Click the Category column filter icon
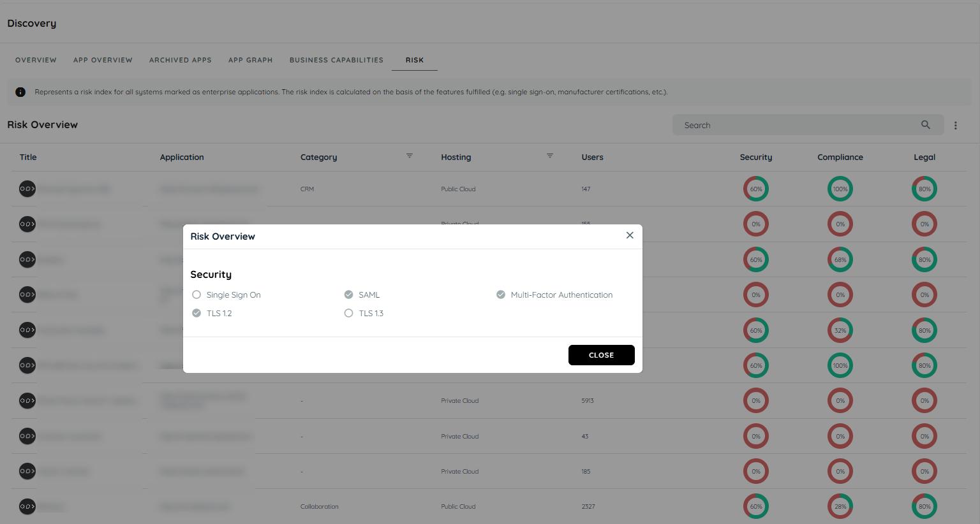The width and height of the screenshot is (980, 524). [x=410, y=156]
